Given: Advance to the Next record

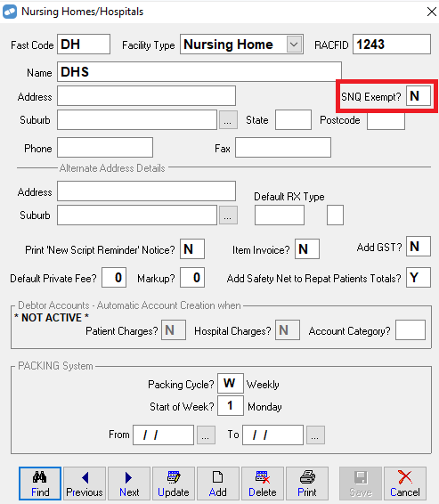Looking at the screenshot, I should coord(129,484).
